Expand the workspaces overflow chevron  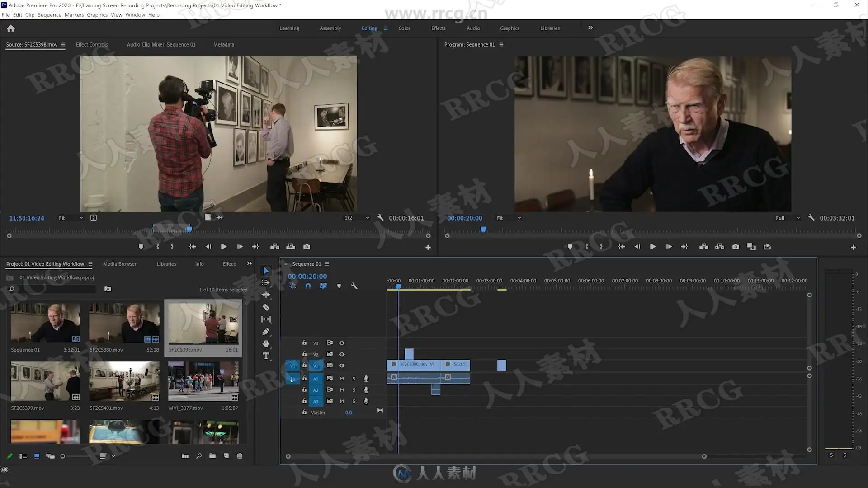coord(590,28)
